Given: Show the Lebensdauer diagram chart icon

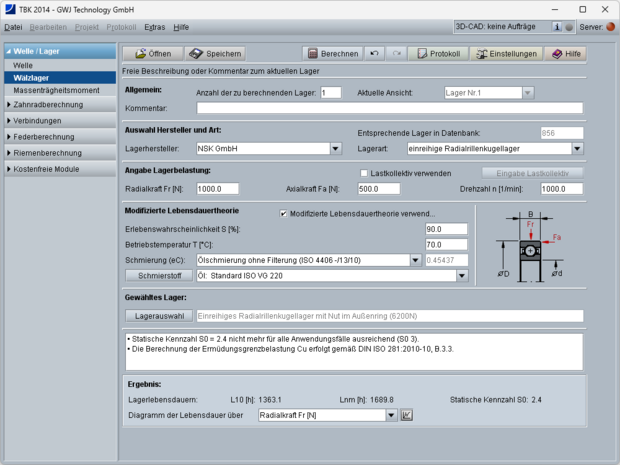Looking at the screenshot, I should tap(407, 415).
